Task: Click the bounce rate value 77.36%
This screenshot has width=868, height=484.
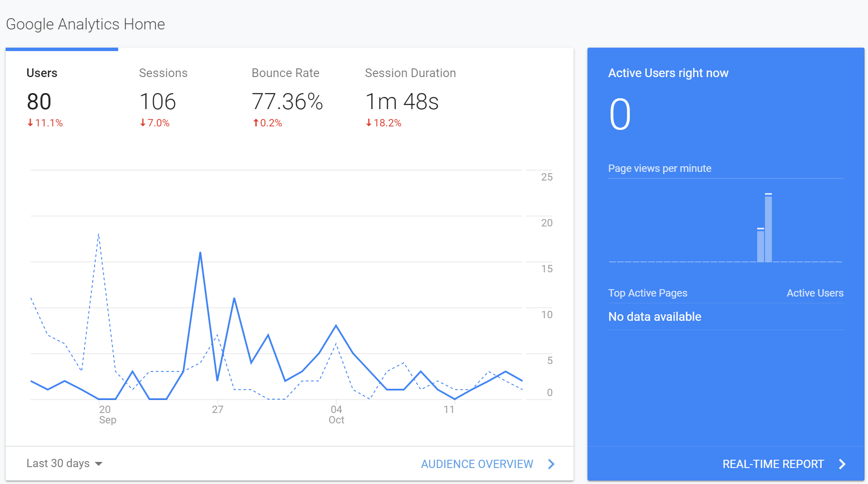Action: pyautogui.click(x=287, y=102)
